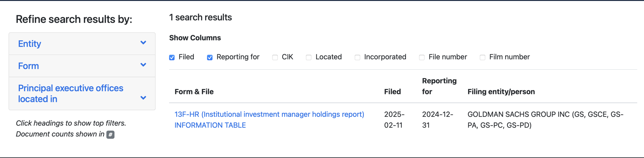Click the document count hash badge
The height and width of the screenshot is (158, 644).
coord(110,135)
